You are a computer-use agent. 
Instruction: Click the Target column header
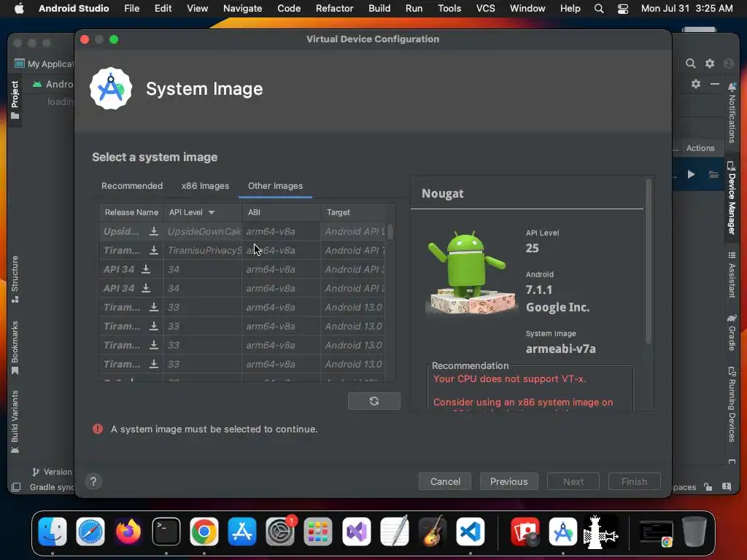(x=354, y=212)
